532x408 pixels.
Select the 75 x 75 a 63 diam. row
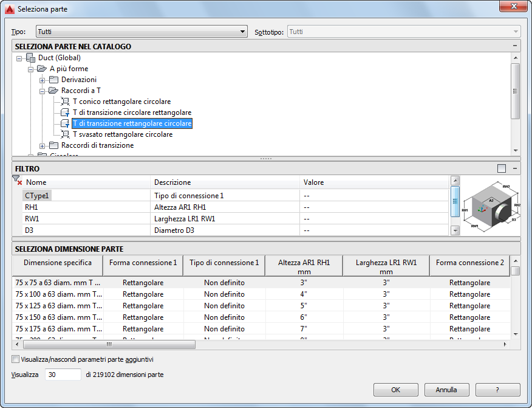[x=261, y=283]
